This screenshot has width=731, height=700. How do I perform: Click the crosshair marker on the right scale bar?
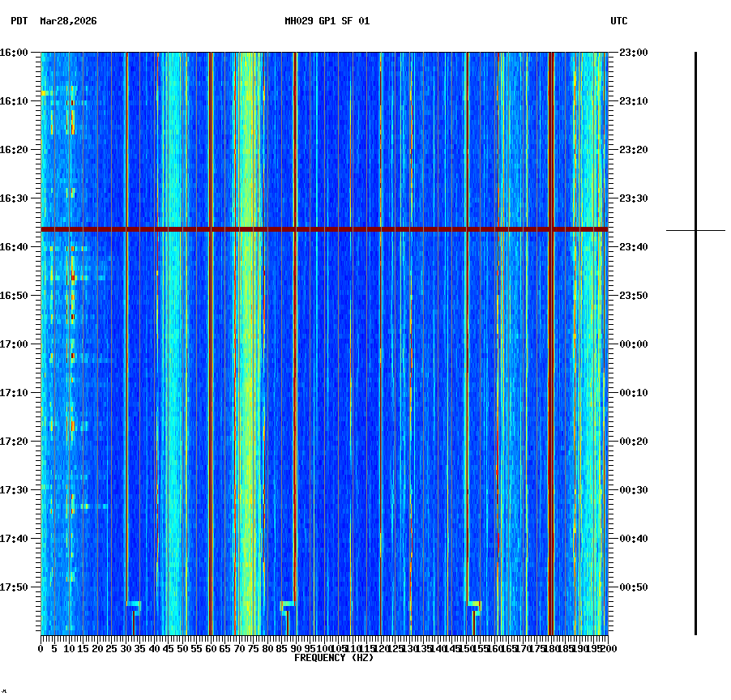695,230
